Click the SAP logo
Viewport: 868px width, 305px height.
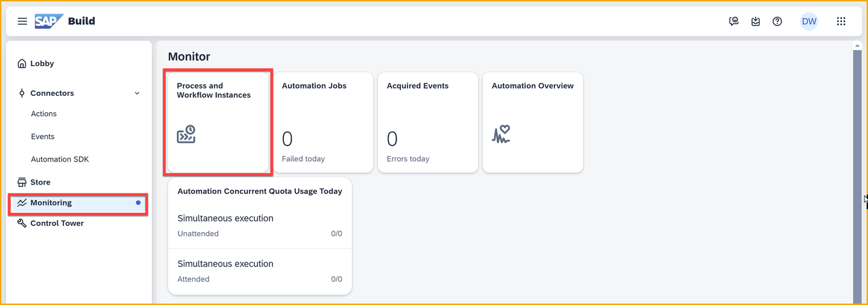pyautogui.click(x=49, y=21)
